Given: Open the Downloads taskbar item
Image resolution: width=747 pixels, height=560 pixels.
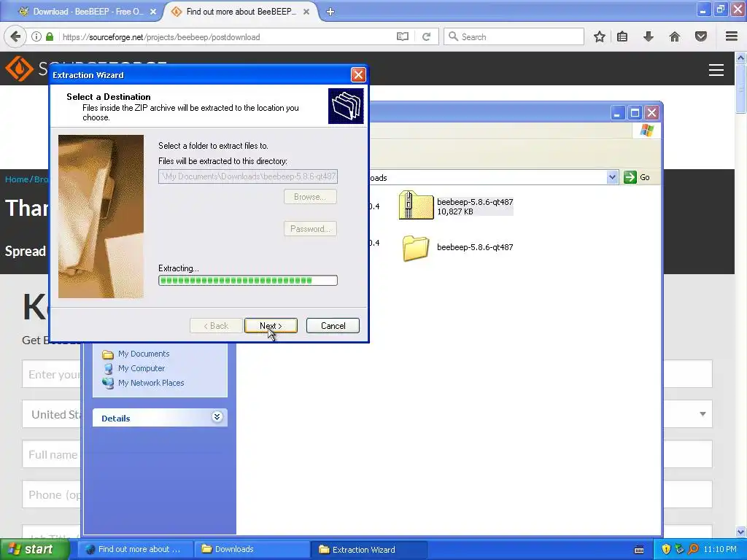Looking at the screenshot, I should (x=252, y=550).
